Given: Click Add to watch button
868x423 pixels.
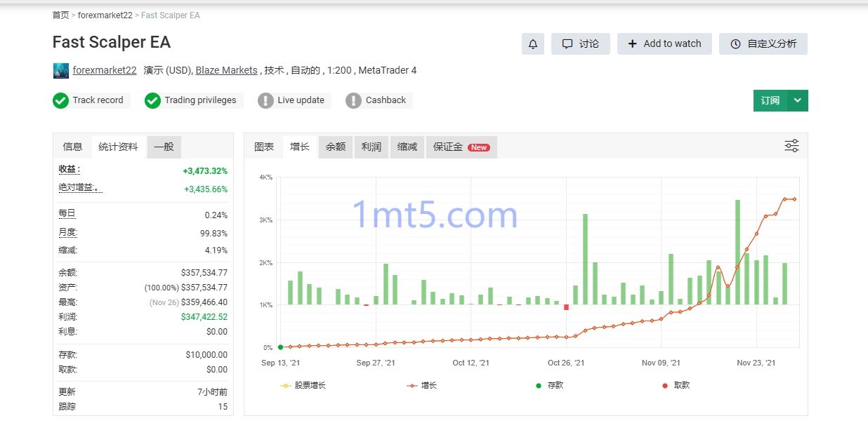Looking at the screenshot, I should (664, 43).
